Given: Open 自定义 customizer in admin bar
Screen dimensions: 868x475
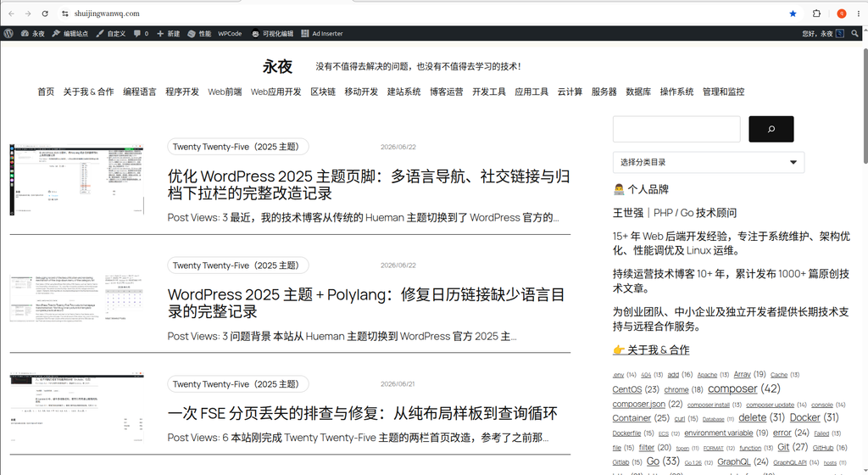Looking at the screenshot, I should [x=111, y=33].
